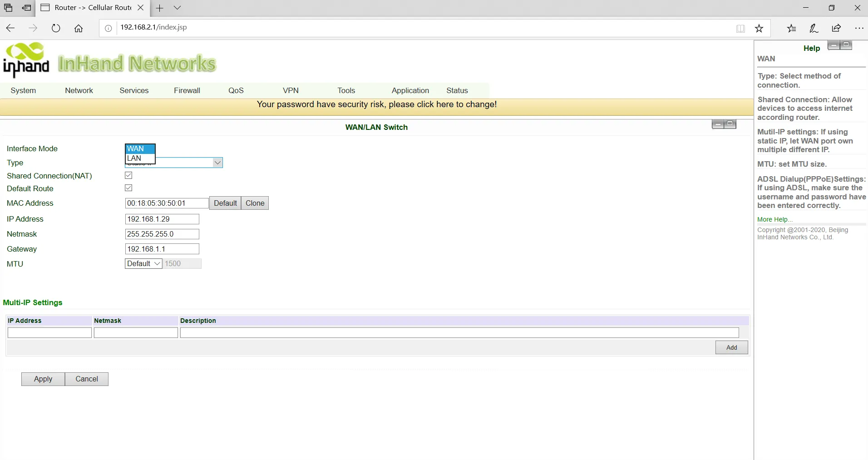Toggle Default Route checkbox
This screenshot has width=868, height=460.
[x=128, y=188]
